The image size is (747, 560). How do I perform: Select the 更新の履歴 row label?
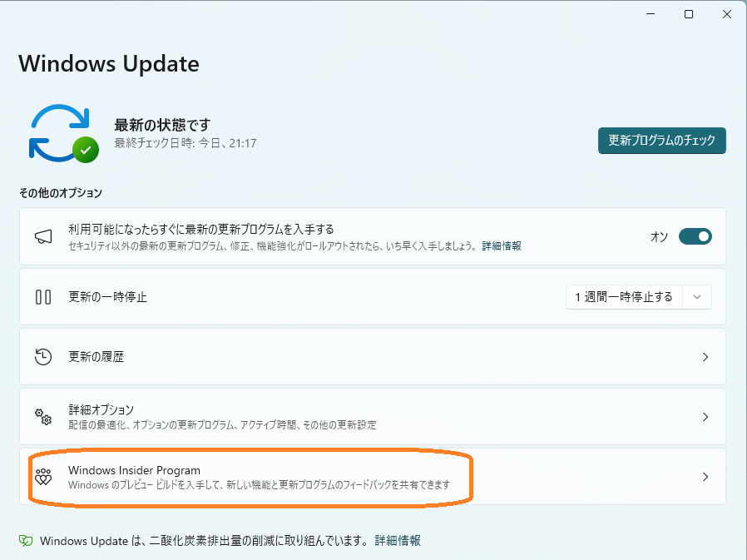96,356
